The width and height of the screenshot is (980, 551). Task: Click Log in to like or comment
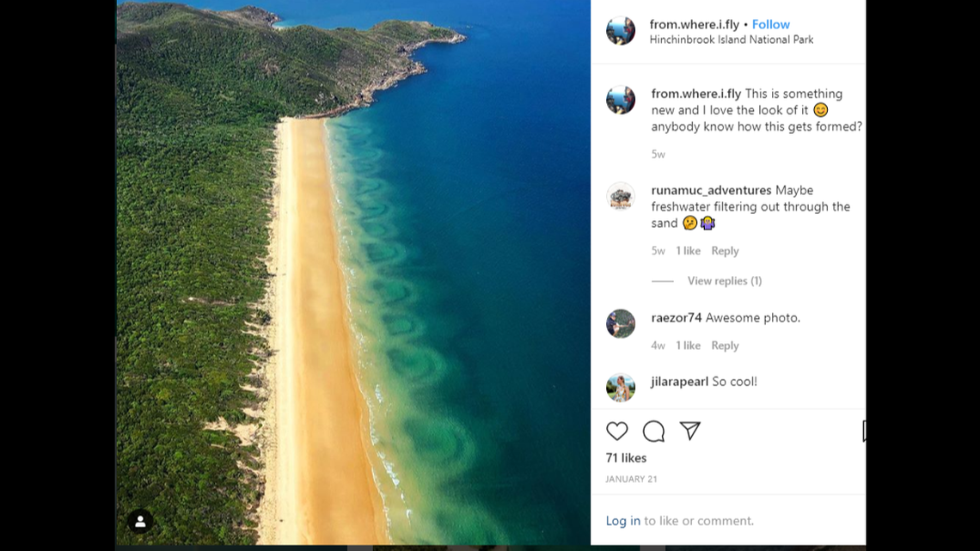(x=623, y=521)
